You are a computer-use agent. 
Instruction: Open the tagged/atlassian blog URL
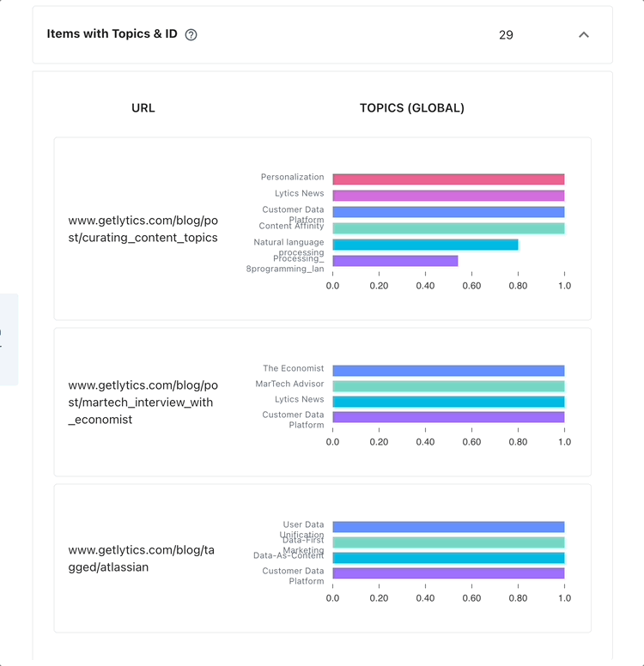tap(141, 559)
